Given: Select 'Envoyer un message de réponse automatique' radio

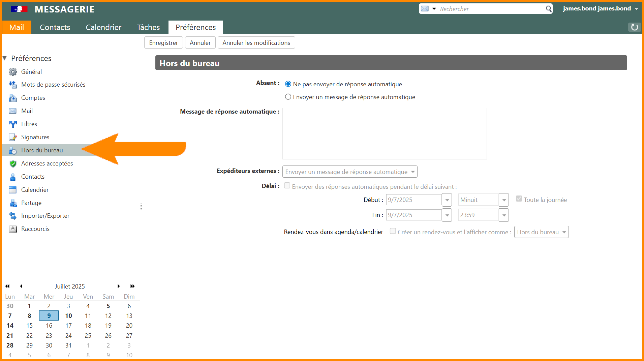Looking at the screenshot, I should pyautogui.click(x=288, y=97).
